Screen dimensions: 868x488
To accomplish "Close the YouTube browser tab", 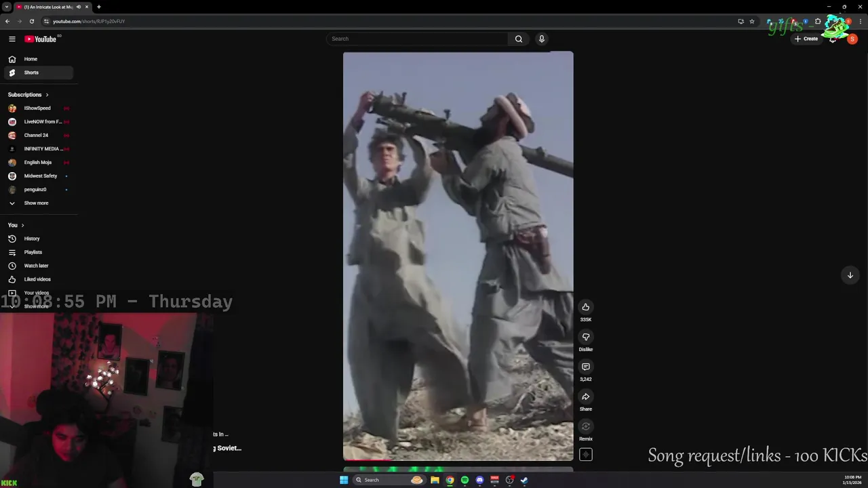I will tap(87, 7).
